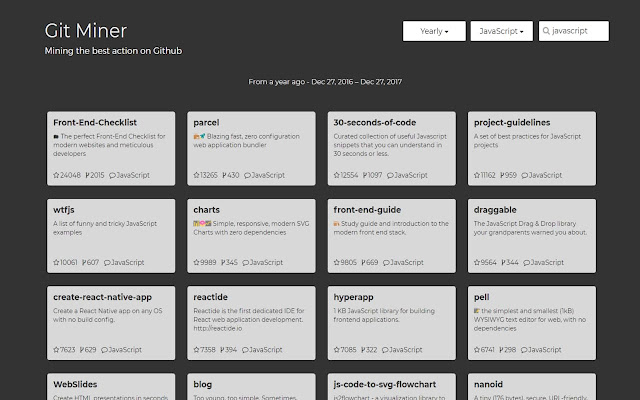Screen dimensions: 640x400
Task: Click the search field containing javascript
Action: [x=573, y=31]
